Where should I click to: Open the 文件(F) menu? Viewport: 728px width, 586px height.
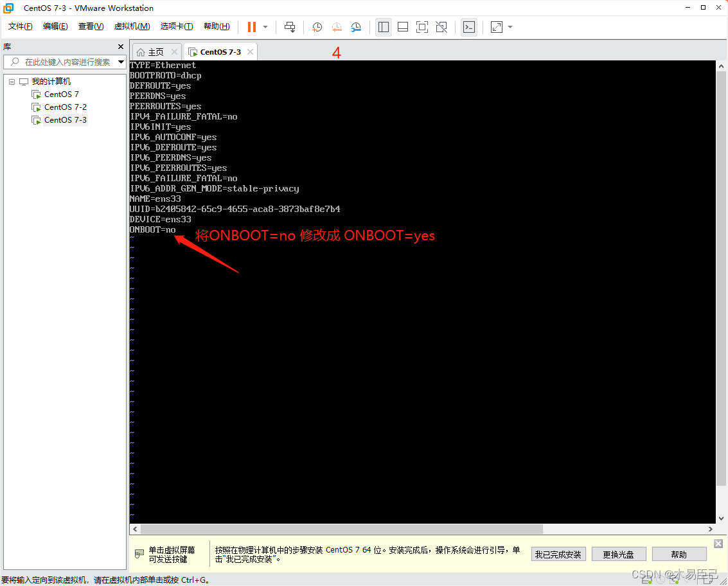tap(20, 26)
